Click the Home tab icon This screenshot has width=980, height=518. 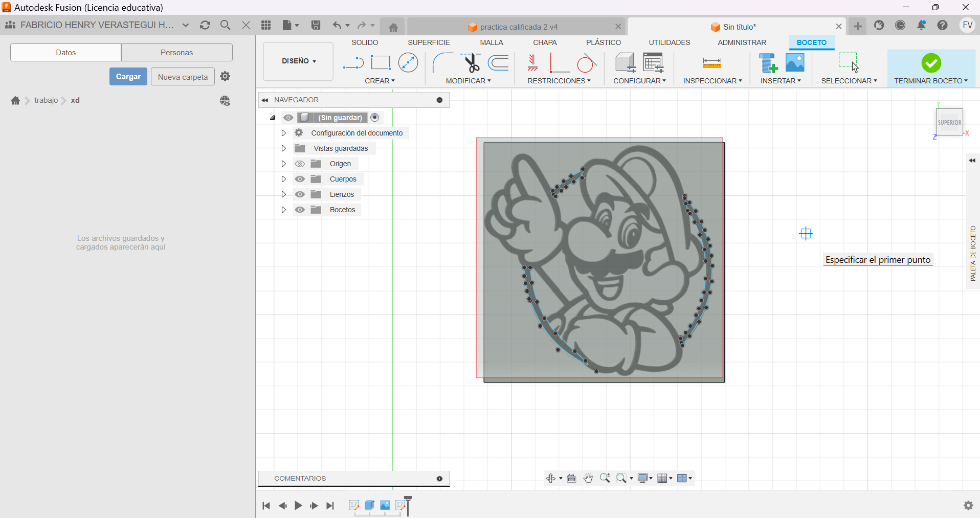coord(393,27)
